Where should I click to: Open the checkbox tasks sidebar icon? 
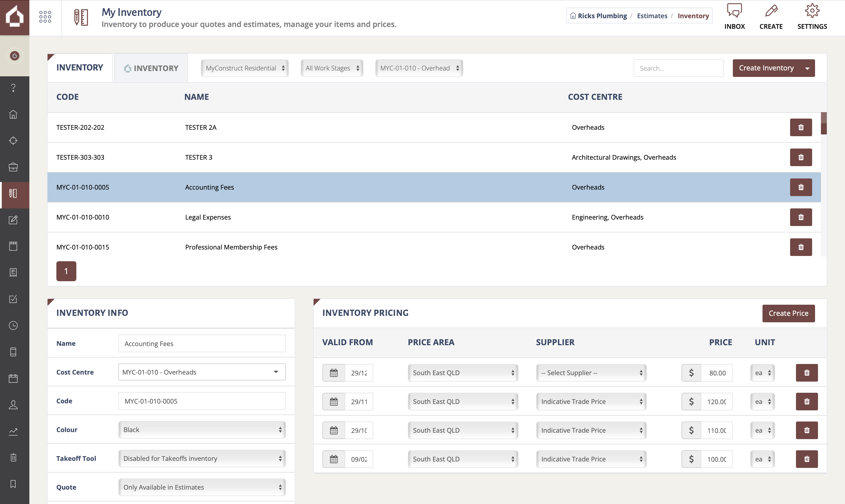click(13, 299)
